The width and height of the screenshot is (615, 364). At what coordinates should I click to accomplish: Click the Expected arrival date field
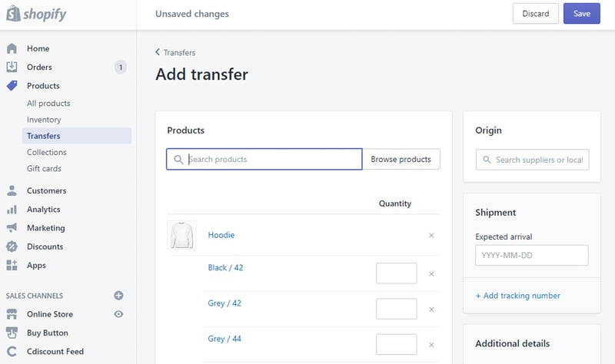(532, 256)
